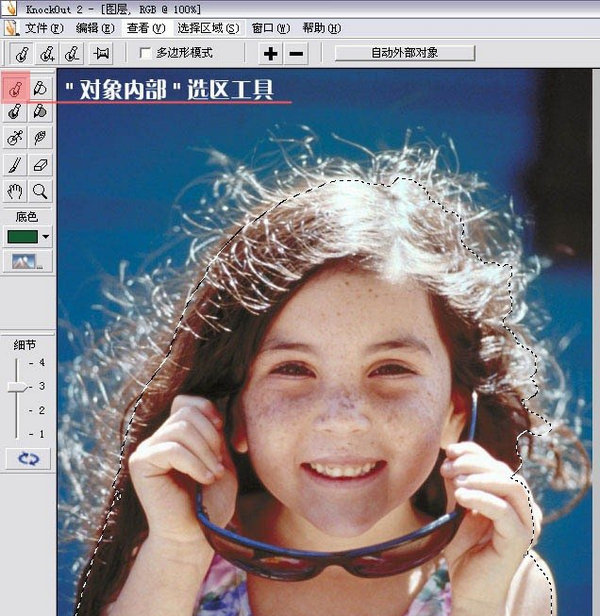Click the 底色 label
Image resolution: width=600 pixels, height=616 pixels.
click(x=26, y=216)
